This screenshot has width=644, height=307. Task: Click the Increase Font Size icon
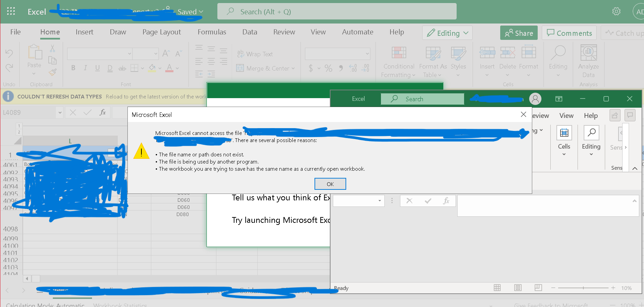click(166, 53)
